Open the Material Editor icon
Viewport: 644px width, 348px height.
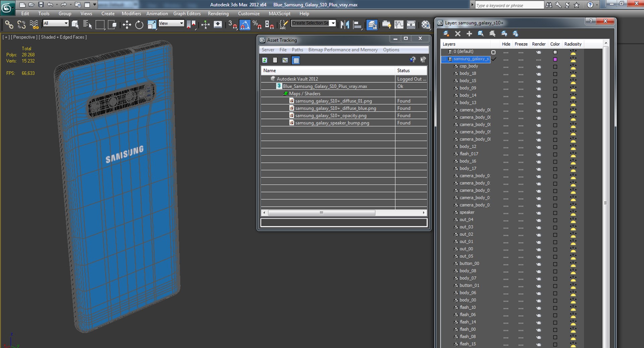click(426, 24)
